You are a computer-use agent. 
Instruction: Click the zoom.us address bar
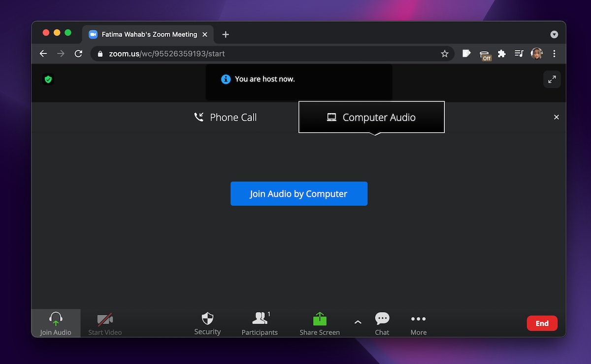coord(273,54)
